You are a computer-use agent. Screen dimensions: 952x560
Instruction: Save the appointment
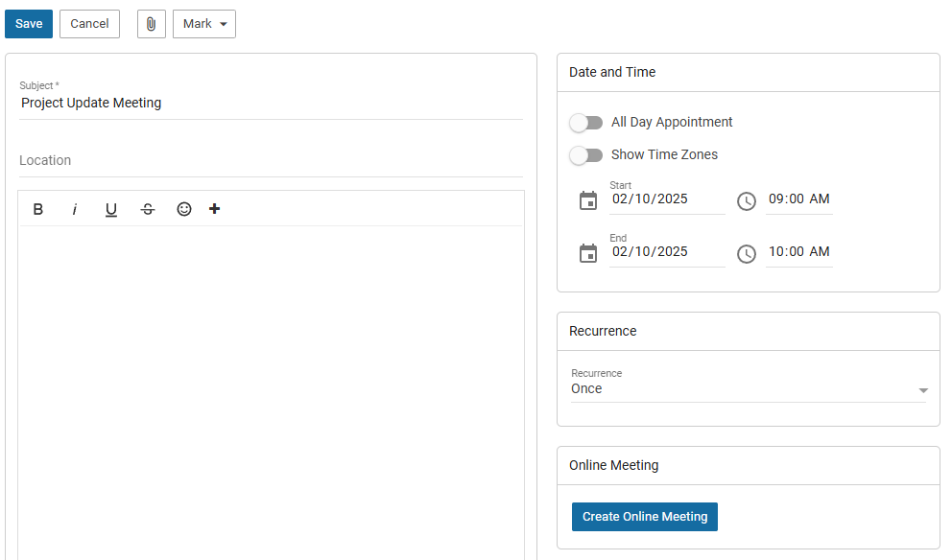pos(29,24)
